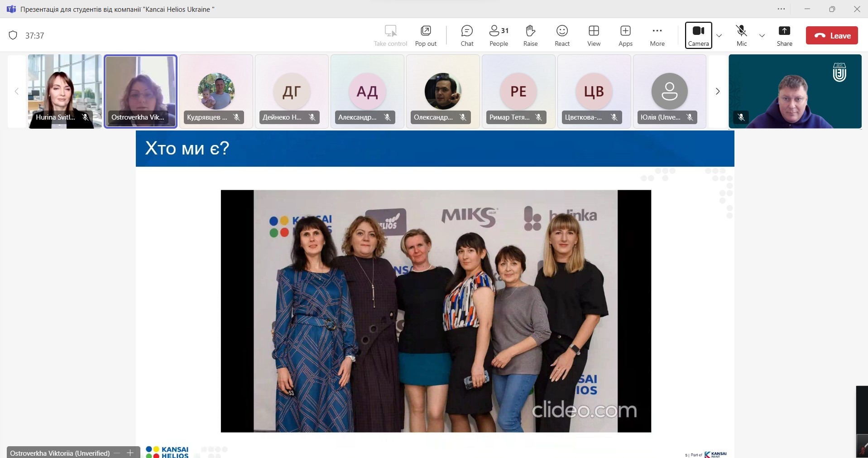Zoom out the shared content with minus
Viewport: 868px width, 458px height.
(117, 453)
